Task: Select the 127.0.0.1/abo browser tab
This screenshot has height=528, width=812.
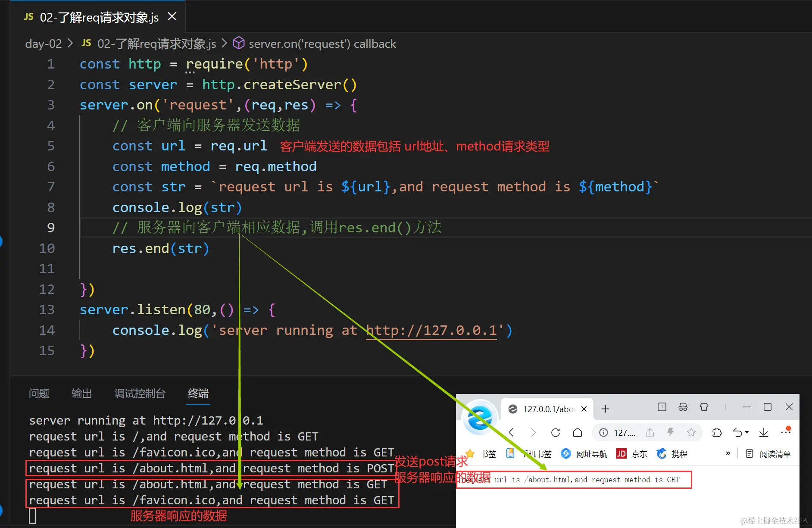Action: pos(547,409)
